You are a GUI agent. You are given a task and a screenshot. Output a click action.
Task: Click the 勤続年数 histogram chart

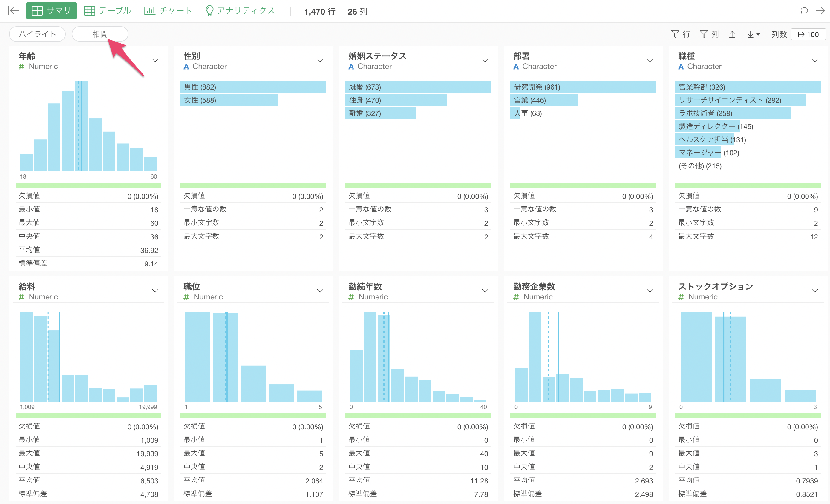click(418, 357)
